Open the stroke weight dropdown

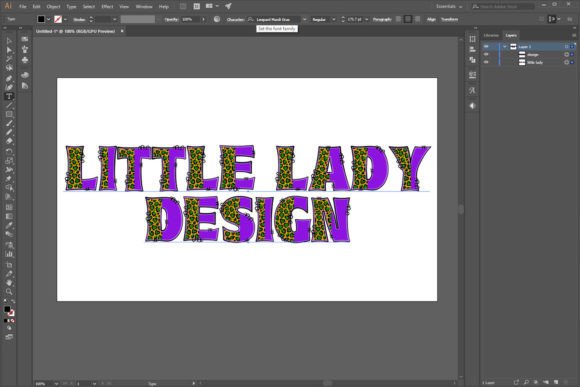pyautogui.click(x=115, y=19)
